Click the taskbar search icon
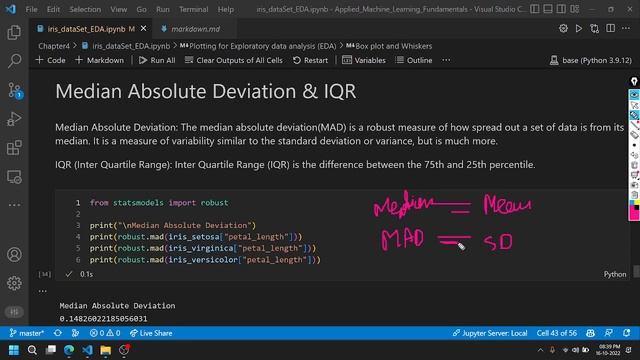Screen dimensions: 640x360 click(x=32, y=350)
